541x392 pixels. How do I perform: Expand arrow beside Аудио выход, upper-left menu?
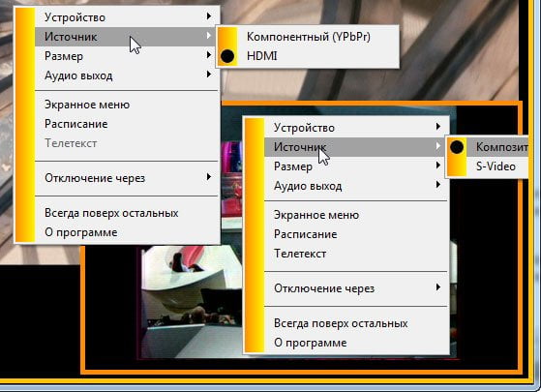tap(209, 74)
